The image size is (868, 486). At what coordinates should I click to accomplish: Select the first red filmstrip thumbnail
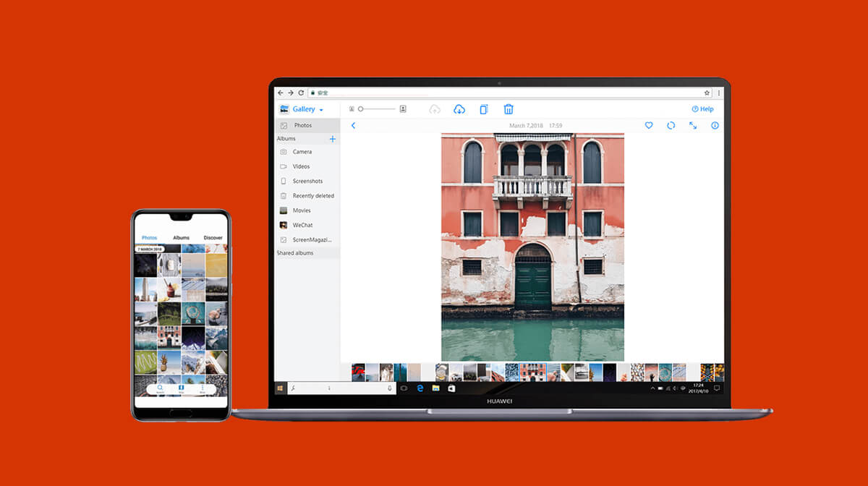358,372
